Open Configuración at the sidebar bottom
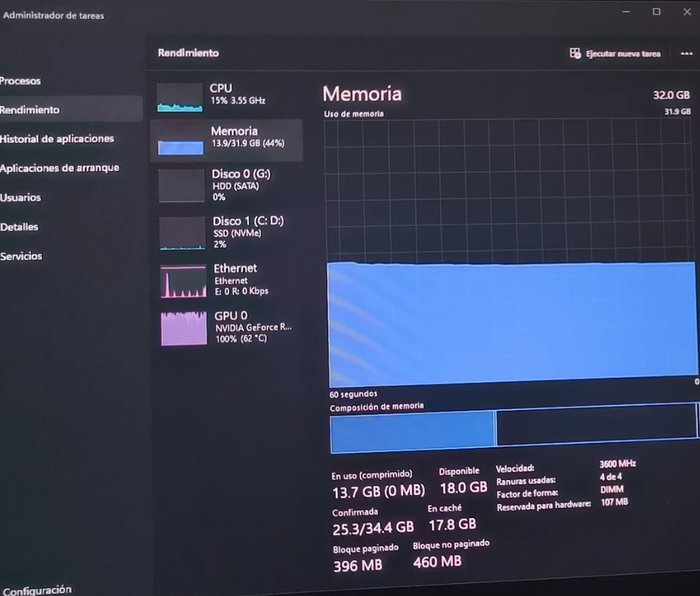Image resolution: width=700 pixels, height=596 pixels. pyautogui.click(x=36, y=590)
